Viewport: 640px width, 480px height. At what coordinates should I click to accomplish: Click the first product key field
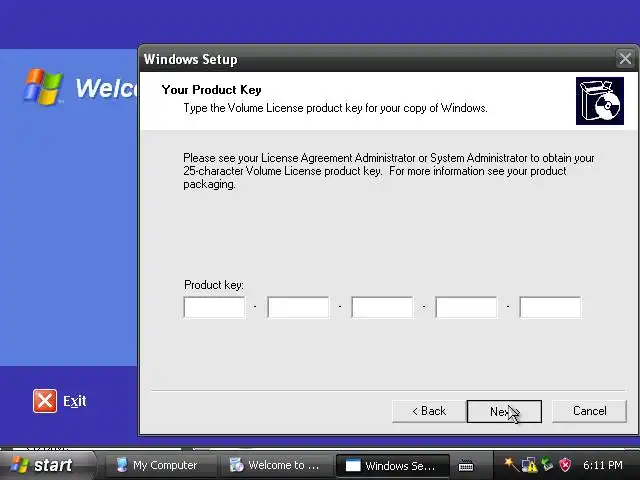click(x=215, y=307)
